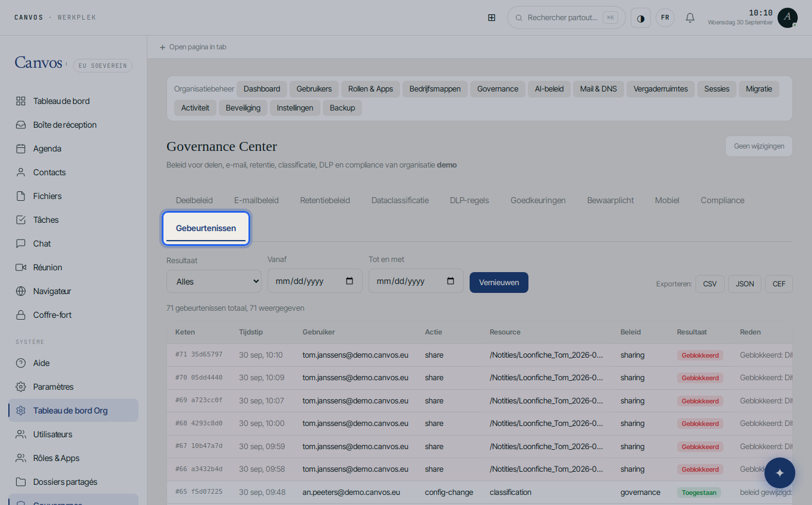The width and height of the screenshot is (812, 505).
Task: Open the Backup organisation menu item
Action: coord(342,108)
